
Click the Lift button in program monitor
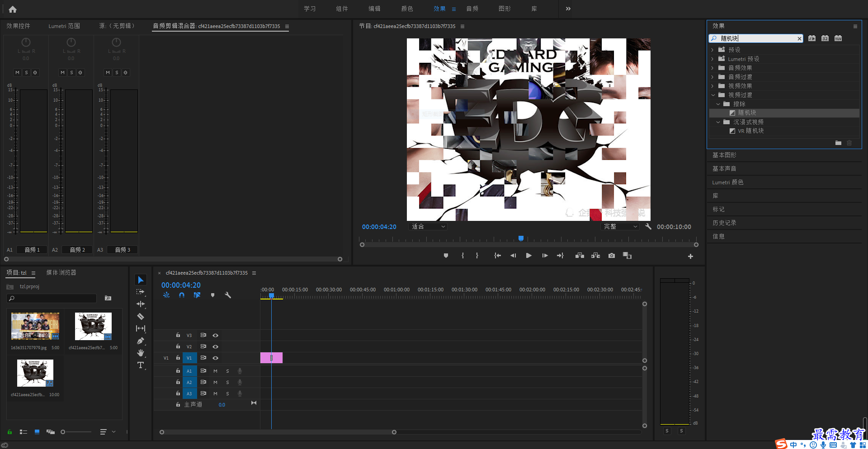(580, 256)
